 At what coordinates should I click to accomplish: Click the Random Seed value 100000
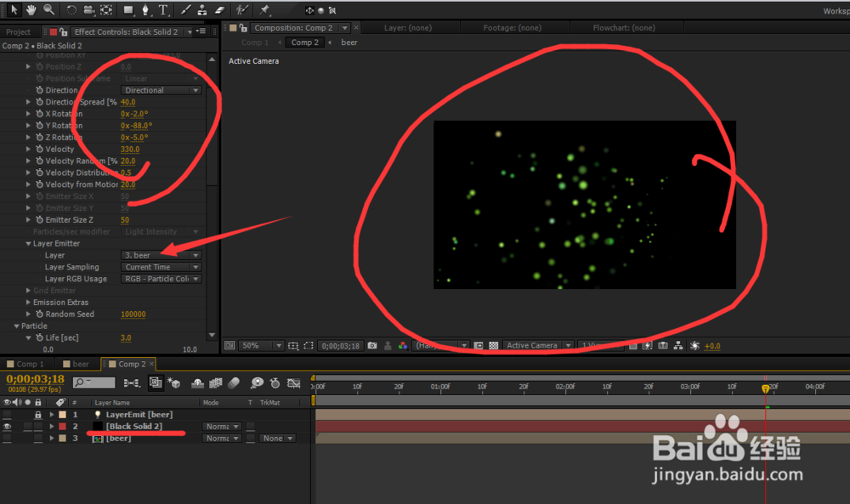coord(133,314)
